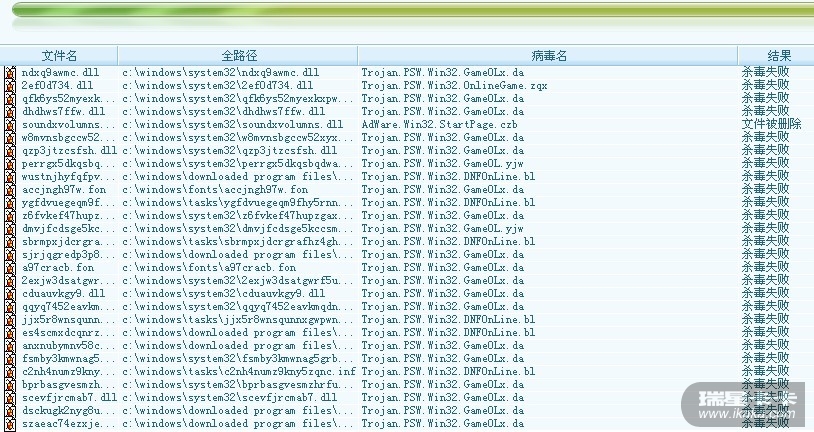
Task: Click the icon next to qfk6ys52myexk... row
Action: (x=10, y=99)
